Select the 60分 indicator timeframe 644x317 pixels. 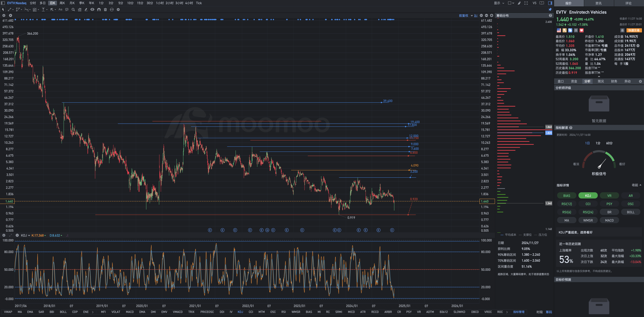tap(609, 143)
